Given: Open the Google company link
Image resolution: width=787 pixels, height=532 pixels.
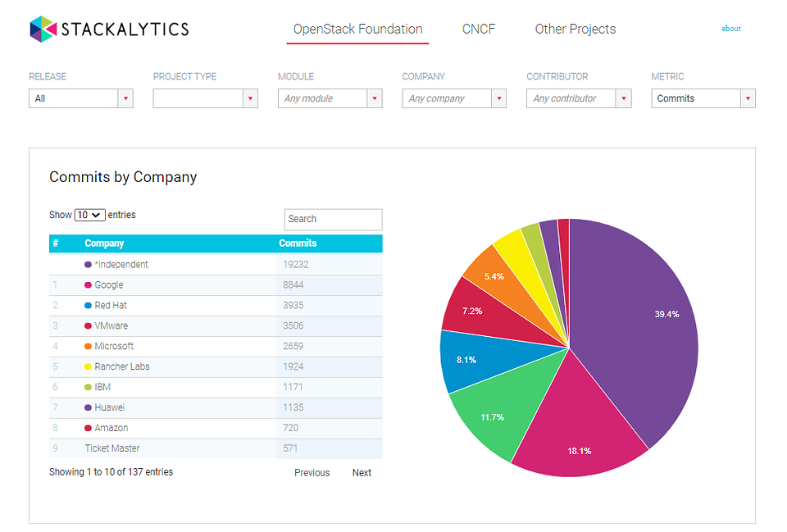Looking at the screenshot, I should click(109, 285).
